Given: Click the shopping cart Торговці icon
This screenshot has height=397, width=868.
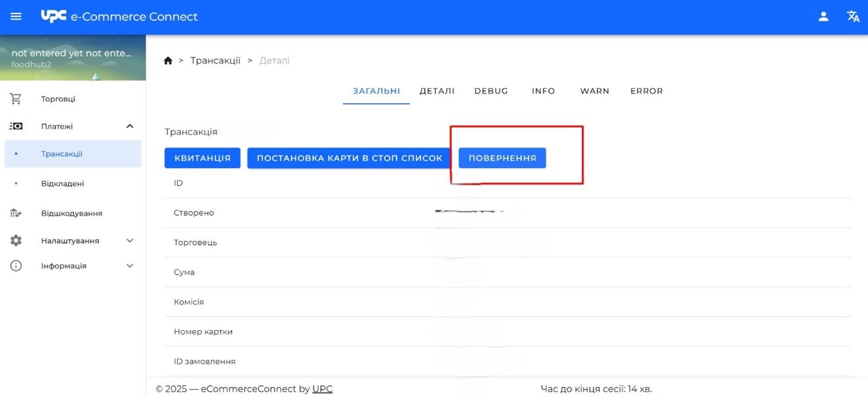Looking at the screenshot, I should tap(16, 98).
